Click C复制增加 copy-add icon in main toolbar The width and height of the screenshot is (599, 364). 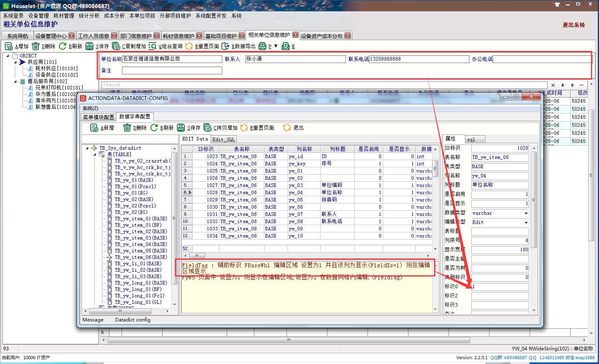click(x=116, y=47)
